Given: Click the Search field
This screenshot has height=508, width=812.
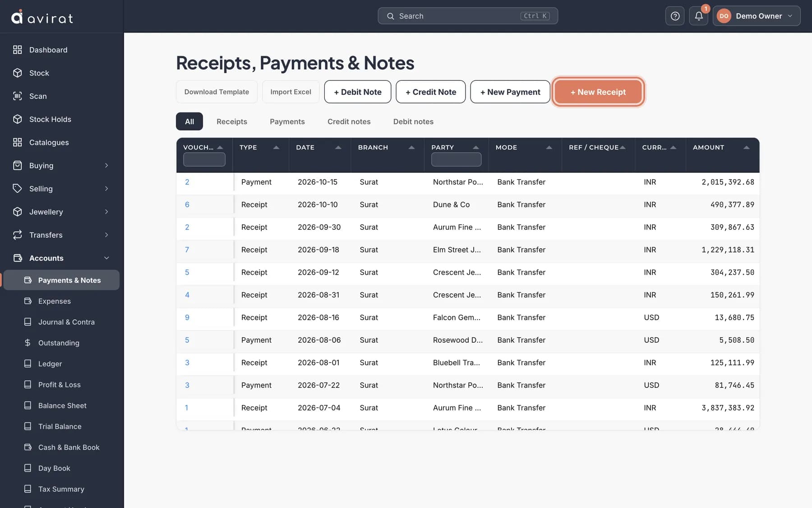Looking at the screenshot, I should point(468,16).
